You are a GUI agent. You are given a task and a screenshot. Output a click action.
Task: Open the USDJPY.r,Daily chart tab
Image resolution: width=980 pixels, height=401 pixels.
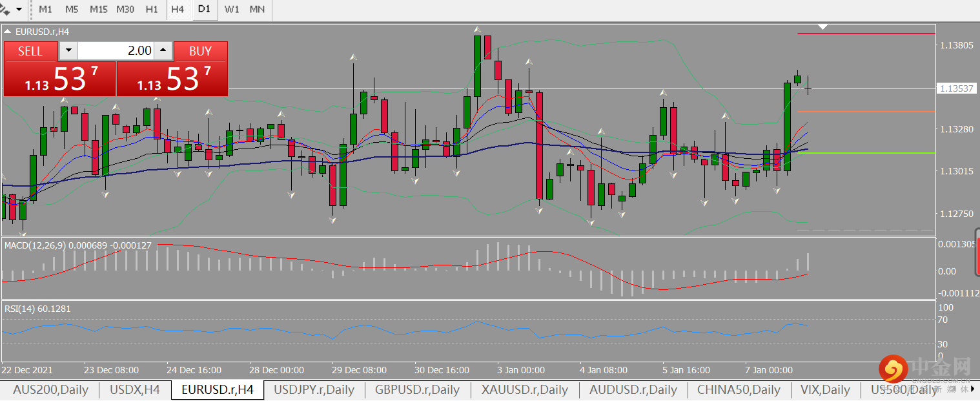coord(314,389)
